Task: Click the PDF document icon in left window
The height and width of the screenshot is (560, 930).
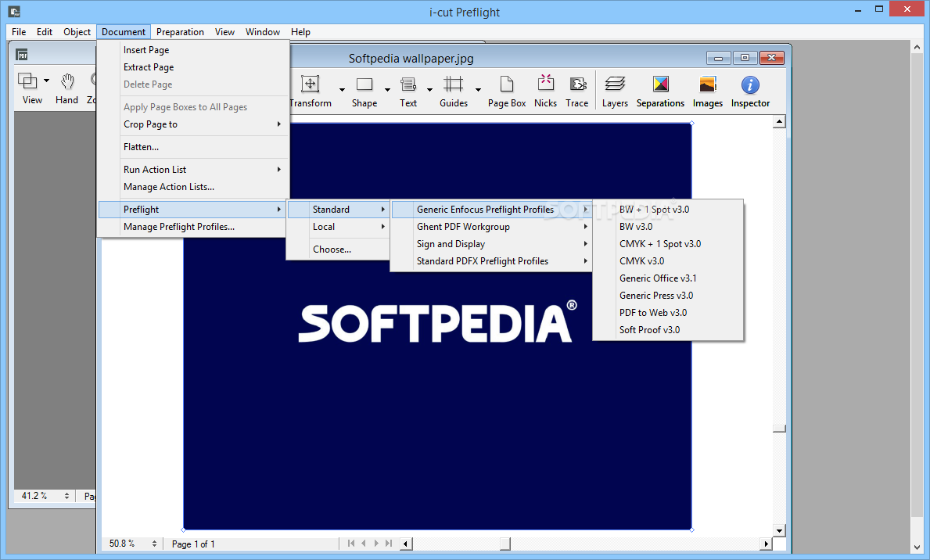Action: coord(22,56)
